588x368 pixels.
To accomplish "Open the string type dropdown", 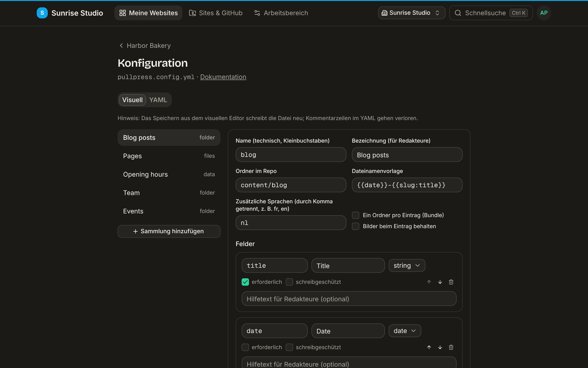I will click(407, 265).
